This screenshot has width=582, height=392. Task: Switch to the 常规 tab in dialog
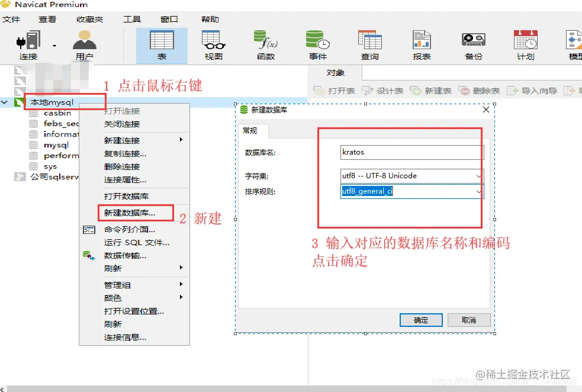[x=251, y=131]
